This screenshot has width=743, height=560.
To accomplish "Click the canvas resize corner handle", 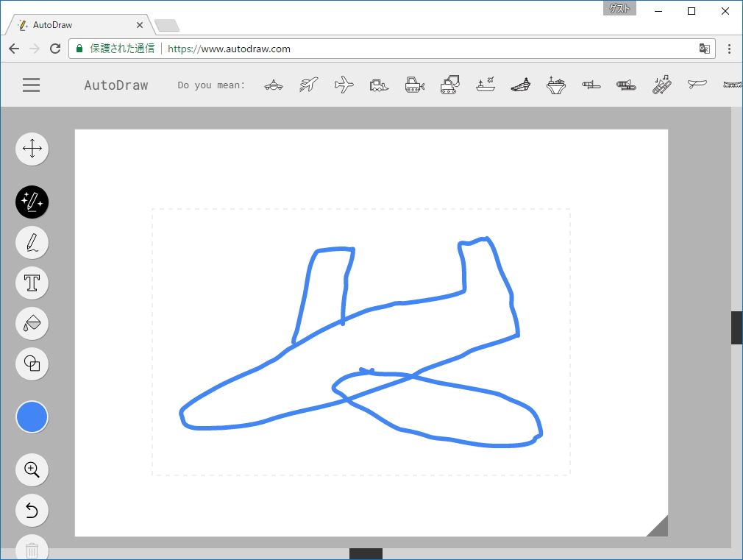I will click(x=660, y=528).
